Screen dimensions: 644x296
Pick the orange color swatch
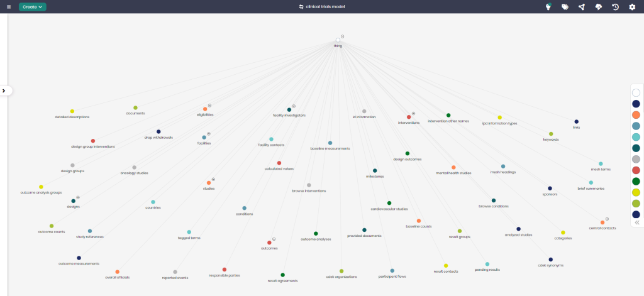coord(636,115)
